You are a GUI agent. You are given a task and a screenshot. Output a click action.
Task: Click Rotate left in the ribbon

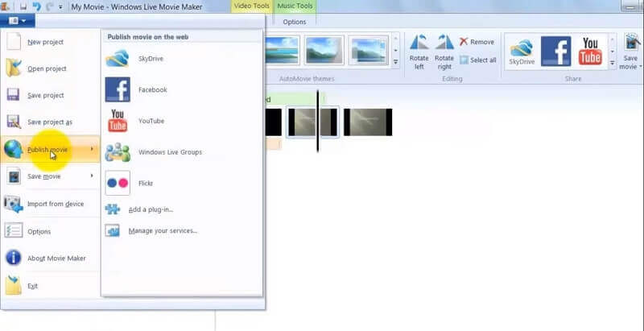pyautogui.click(x=419, y=52)
